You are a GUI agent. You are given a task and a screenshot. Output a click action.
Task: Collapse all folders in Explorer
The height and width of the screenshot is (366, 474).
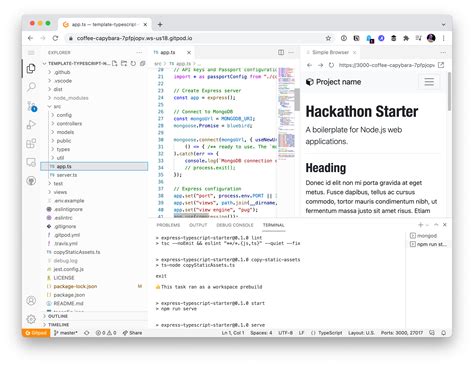click(x=142, y=63)
